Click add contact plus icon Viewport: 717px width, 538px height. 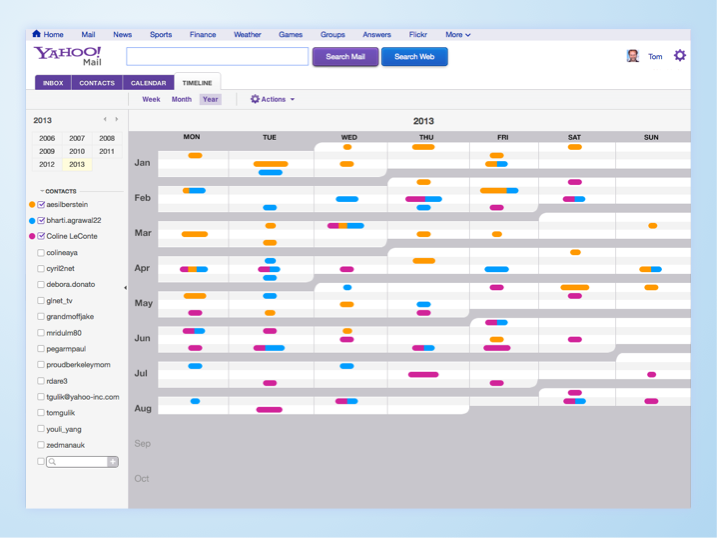pyautogui.click(x=113, y=462)
